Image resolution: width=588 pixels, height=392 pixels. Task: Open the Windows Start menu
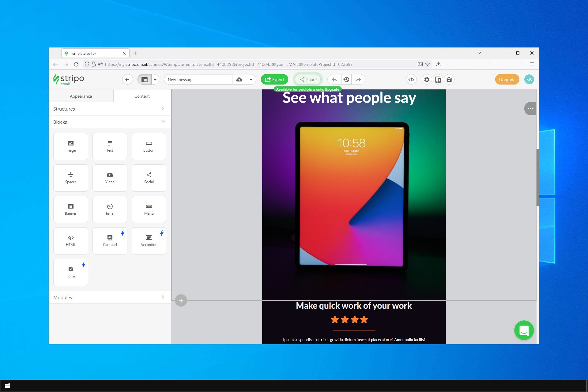[7, 386]
